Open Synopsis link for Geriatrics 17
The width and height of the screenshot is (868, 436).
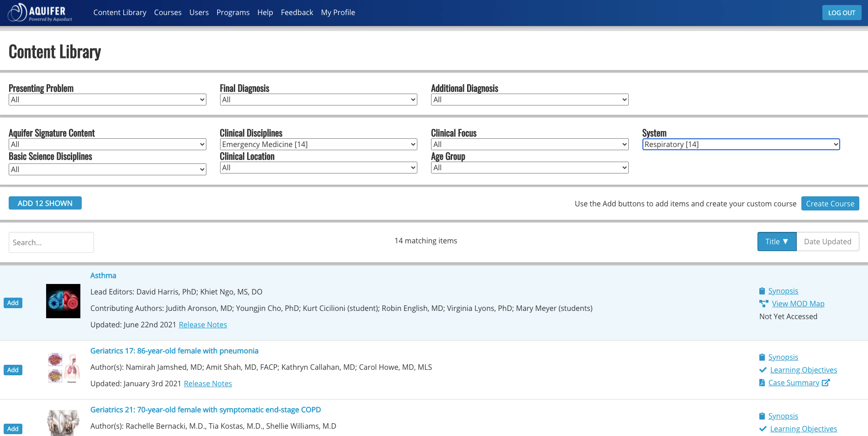[783, 357]
